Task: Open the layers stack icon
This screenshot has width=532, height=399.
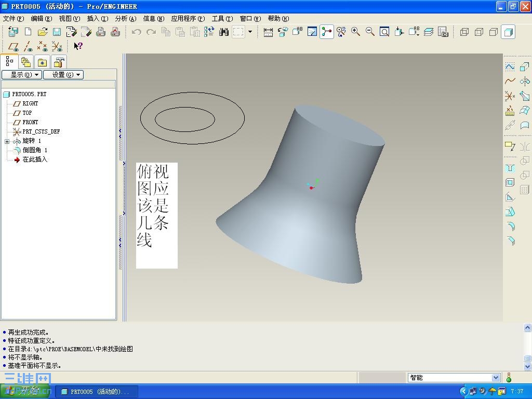Action: pyautogui.click(x=429, y=32)
